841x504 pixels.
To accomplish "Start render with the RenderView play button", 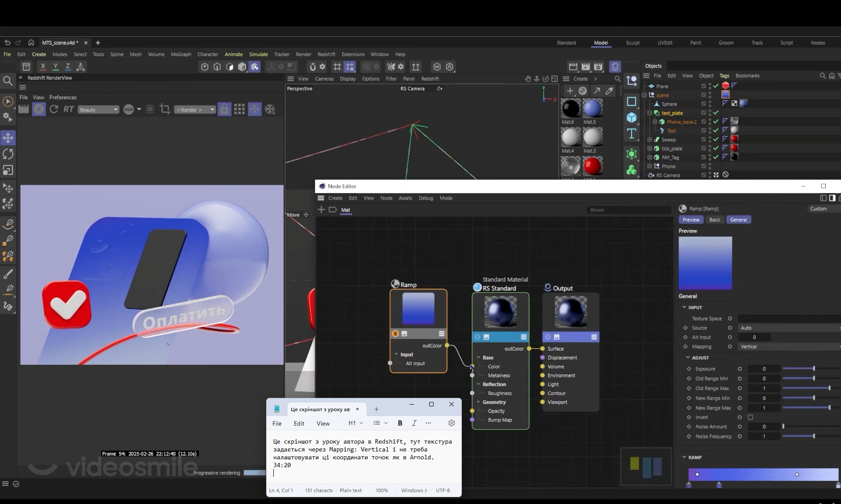I will pyautogui.click(x=39, y=109).
